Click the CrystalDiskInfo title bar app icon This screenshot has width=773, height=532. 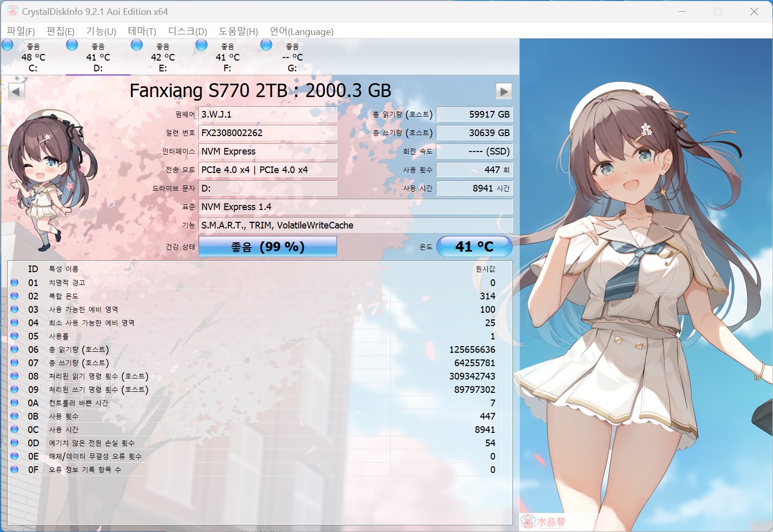coord(12,11)
